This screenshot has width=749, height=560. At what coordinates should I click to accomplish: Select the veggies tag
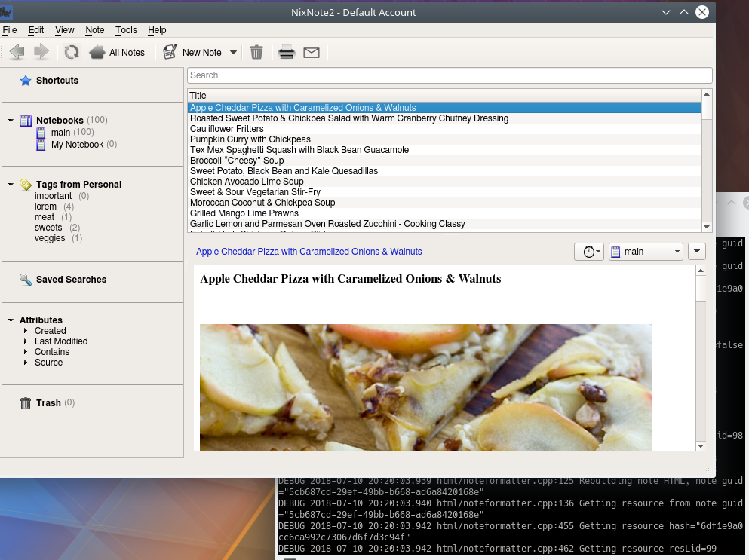tap(50, 238)
